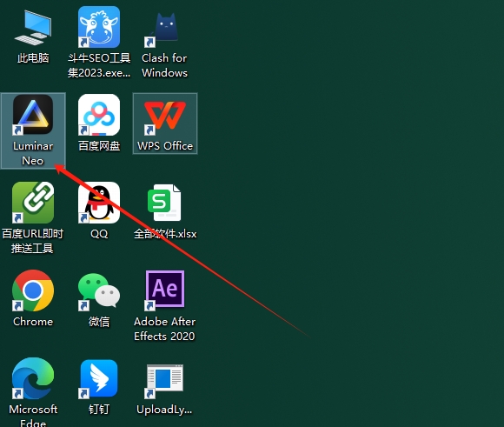Click the 'QQ' label text
Viewport: 504px width, 427px height.
[x=99, y=234]
